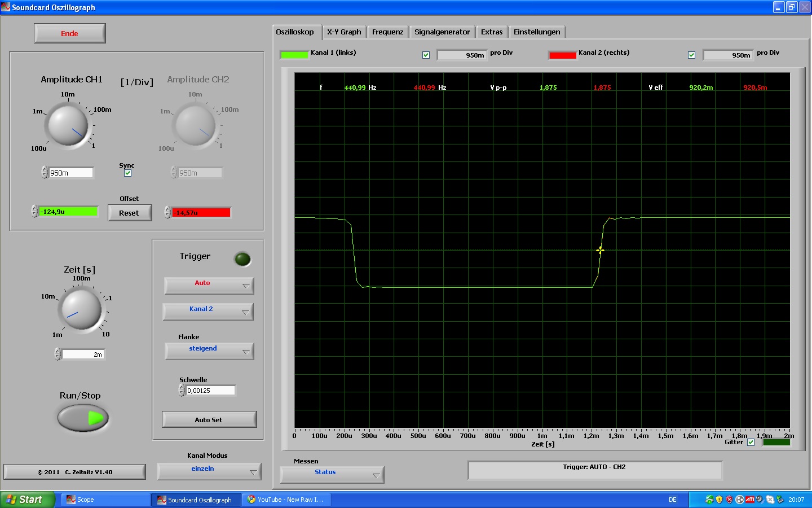Click the red shield with X tray icon
812x508 pixels.
[729, 500]
